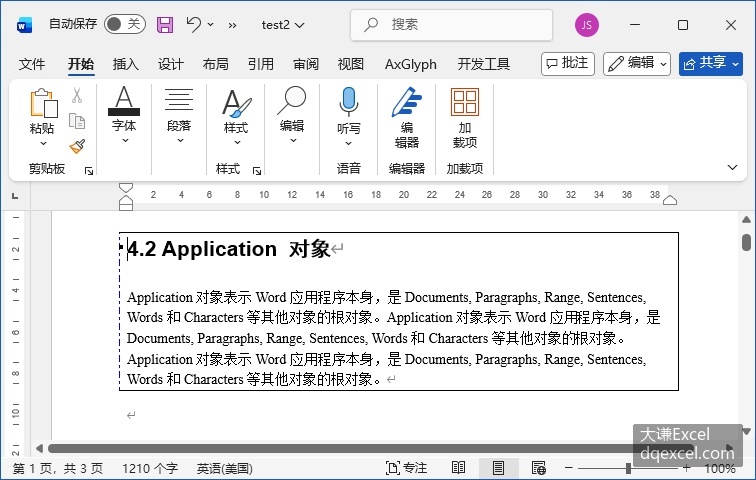Click the heading '4.2 Application 对象'
Screen dimensions: 756x480
click(x=228, y=249)
